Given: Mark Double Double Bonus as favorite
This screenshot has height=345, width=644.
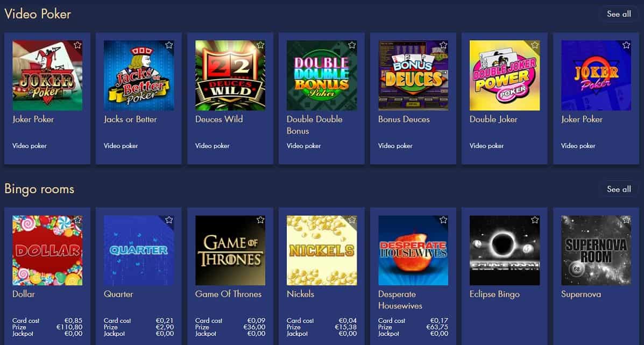Looking at the screenshot, I should pos(352,45).
